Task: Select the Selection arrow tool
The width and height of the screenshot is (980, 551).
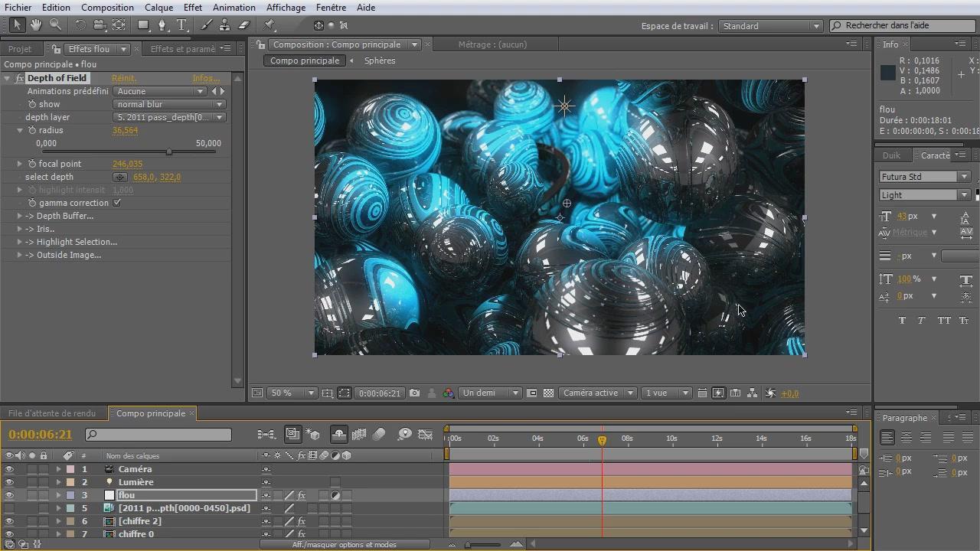Action: [x=18, y=25]
